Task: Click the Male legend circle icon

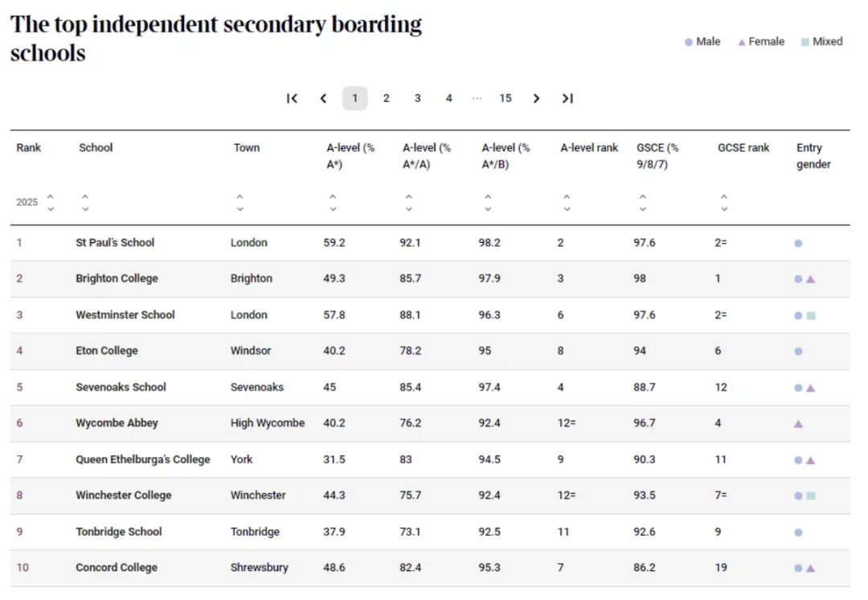Action: pos(689,42)
